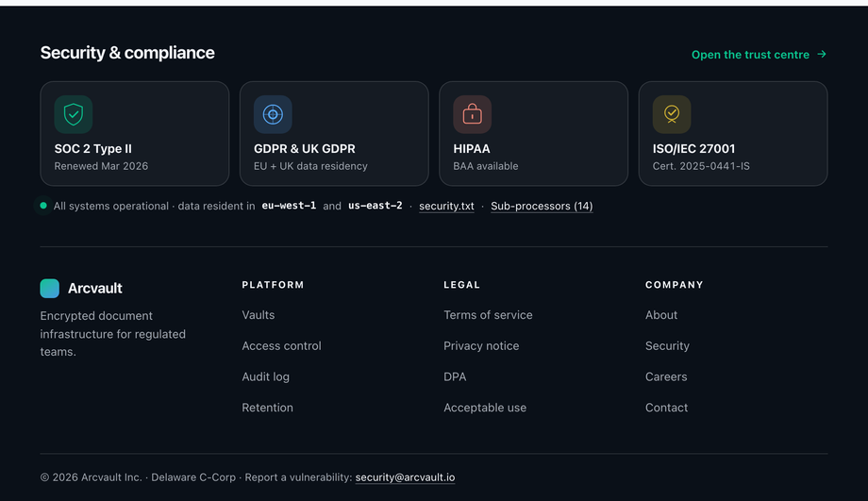
Task: Select the SOC 2 Type II title
Action: click(x=93, y=148)
